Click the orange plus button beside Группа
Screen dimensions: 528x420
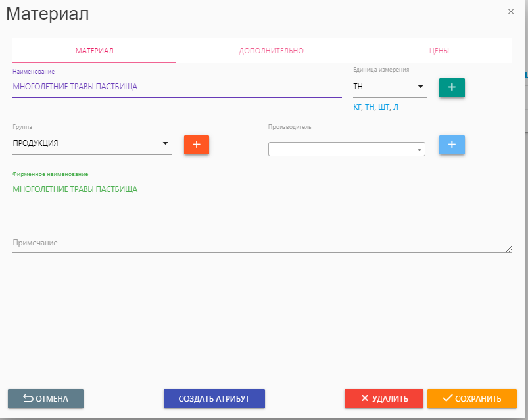pos(196,145)
